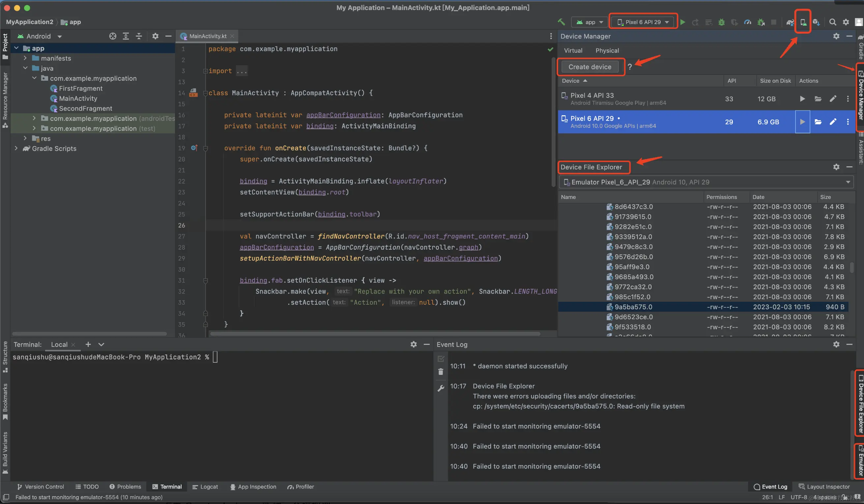864x504 pixels.
Task: Click Select Opened File target icon
Action: tap(112, 36)
